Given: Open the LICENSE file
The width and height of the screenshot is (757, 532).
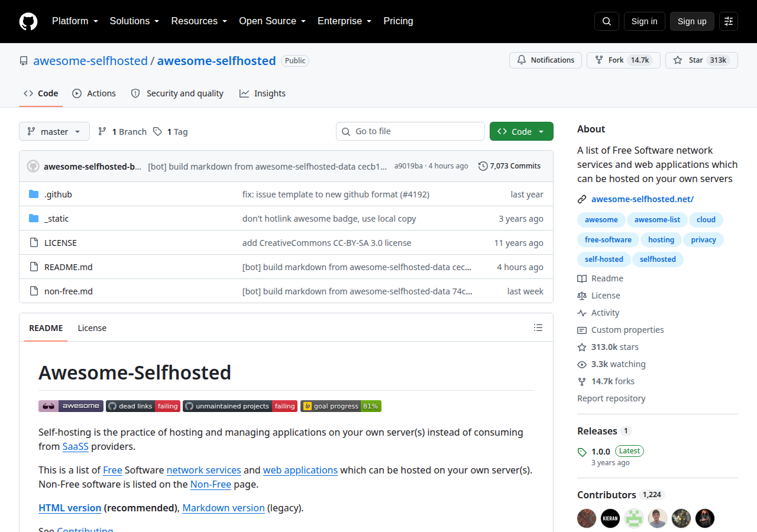Looking at the screenshot, I should pyautogui.click(x=60, y=243).
